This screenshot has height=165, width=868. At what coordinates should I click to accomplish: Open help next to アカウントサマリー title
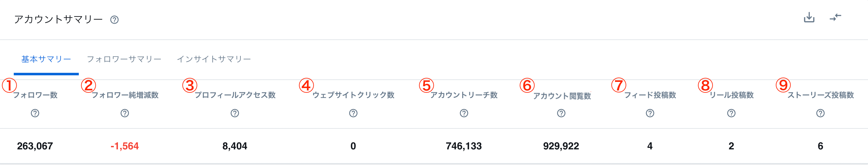tap(114, 20)
